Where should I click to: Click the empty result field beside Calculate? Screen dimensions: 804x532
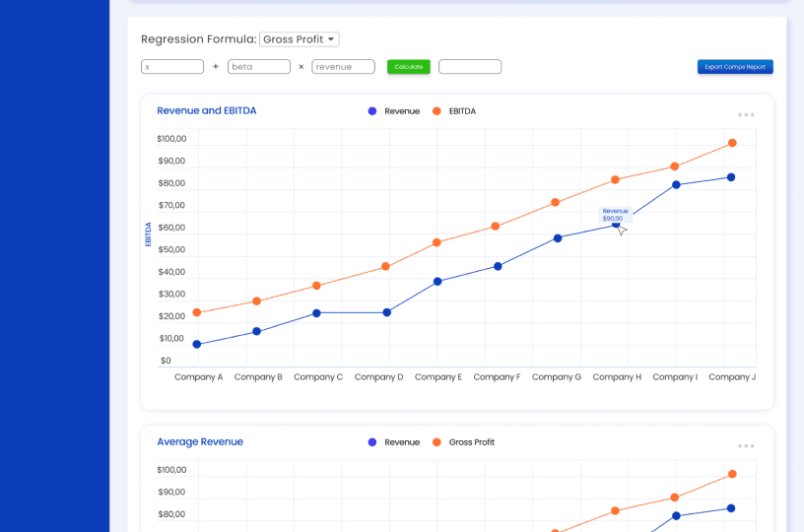[x=470, y=67]
